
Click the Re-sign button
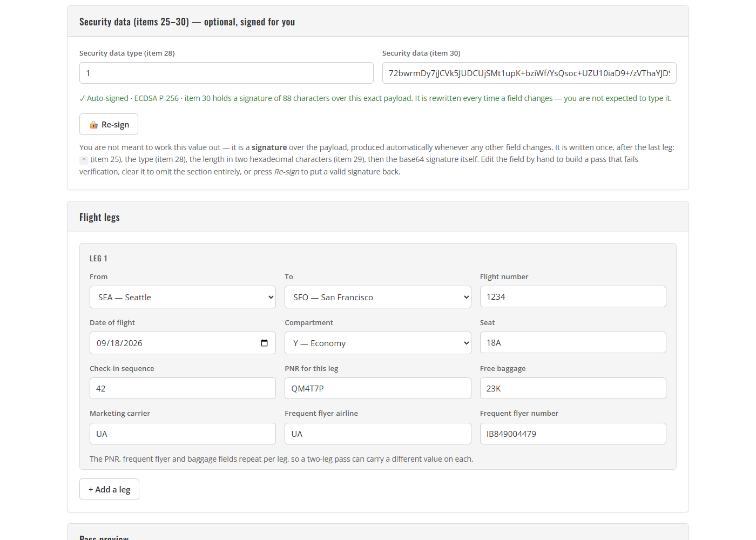pos(109,124)
